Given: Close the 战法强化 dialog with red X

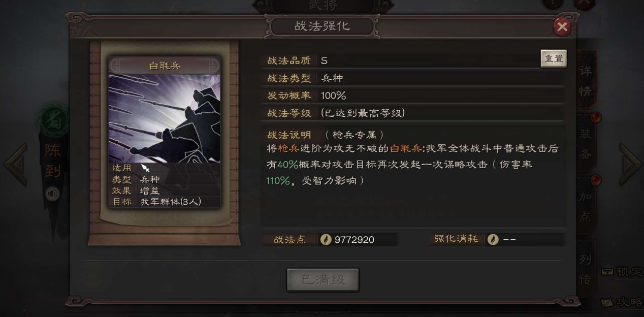Looking at the screenshot, I should (x=562, y=26).
